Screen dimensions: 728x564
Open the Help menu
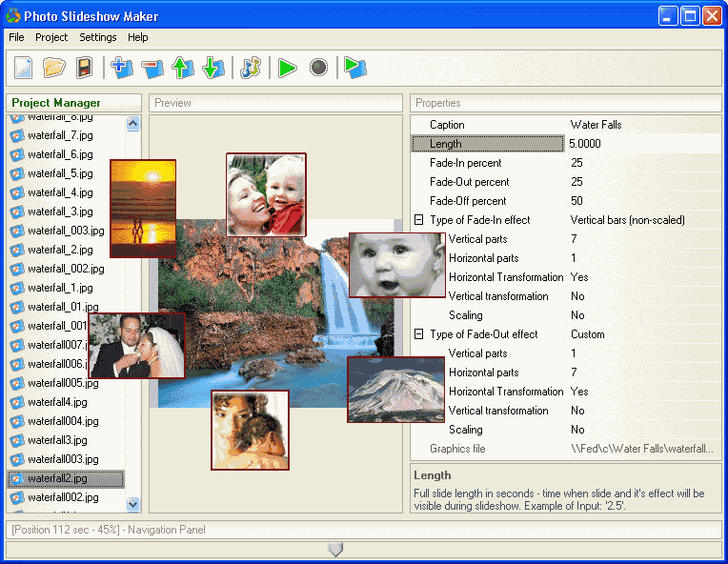(138, 37)
